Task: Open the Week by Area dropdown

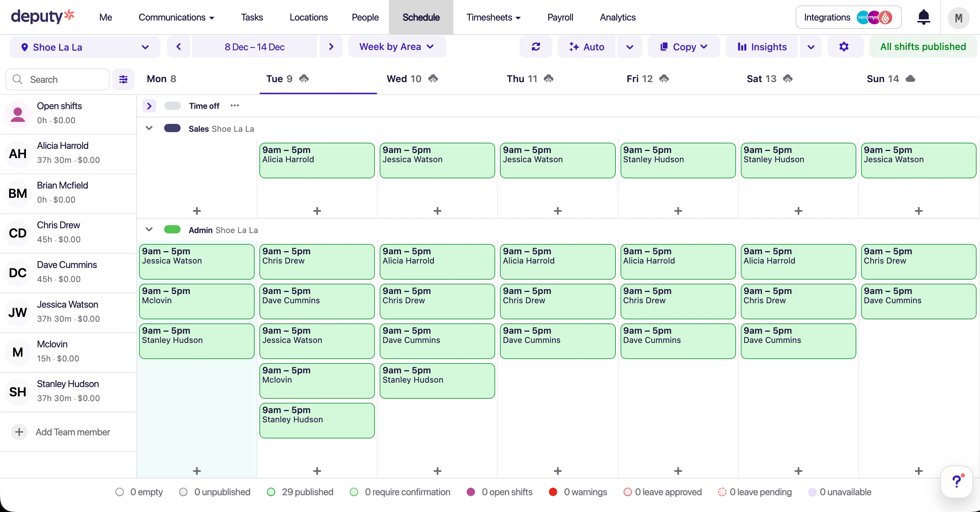Action: point(397,47)
